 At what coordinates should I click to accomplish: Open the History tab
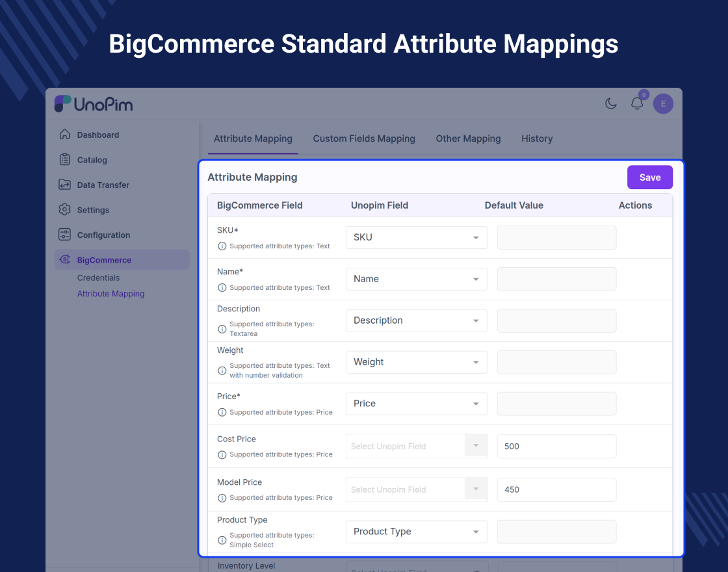tap(537, 138)
